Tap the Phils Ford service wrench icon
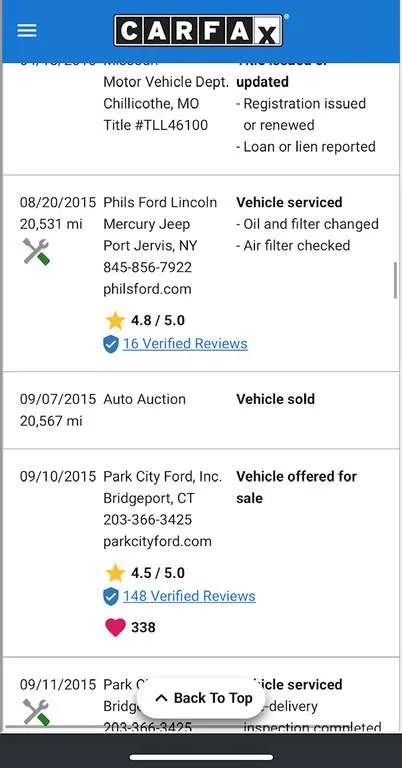Image resolution: width=402 pixels, height=768 pixels. 36,252
